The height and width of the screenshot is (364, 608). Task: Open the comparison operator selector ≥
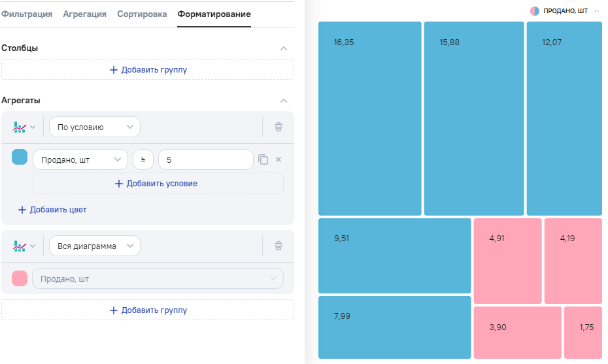[143, 159]
